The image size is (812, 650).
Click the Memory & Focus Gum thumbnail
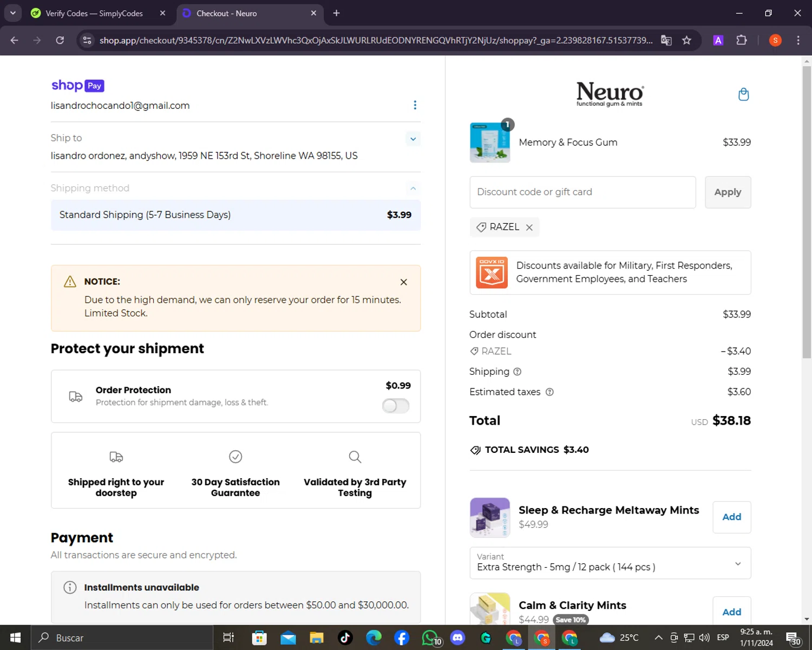coord(490,142)
